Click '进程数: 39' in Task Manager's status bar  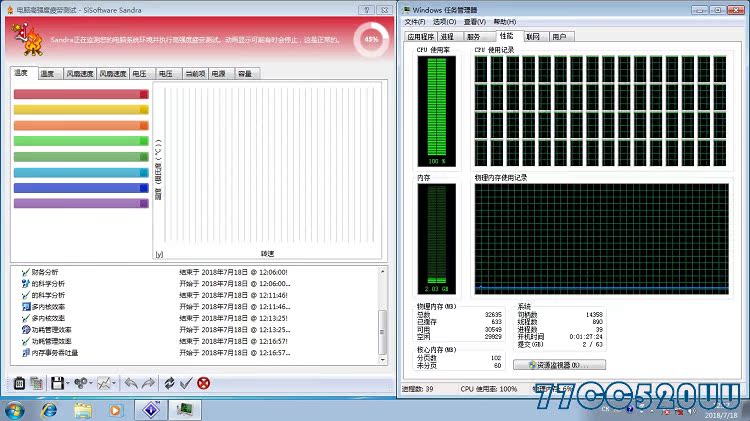[x=418, y=389]
